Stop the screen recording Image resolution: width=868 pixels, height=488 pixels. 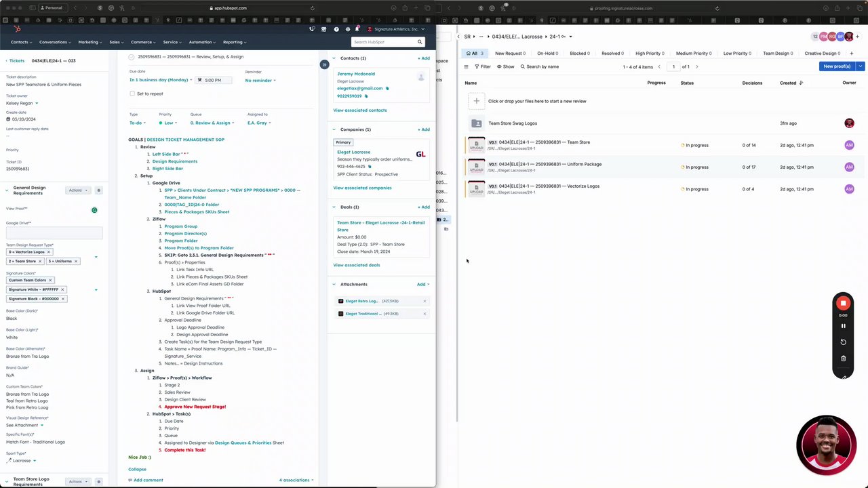pyautogui.click(x=843, y=303)
